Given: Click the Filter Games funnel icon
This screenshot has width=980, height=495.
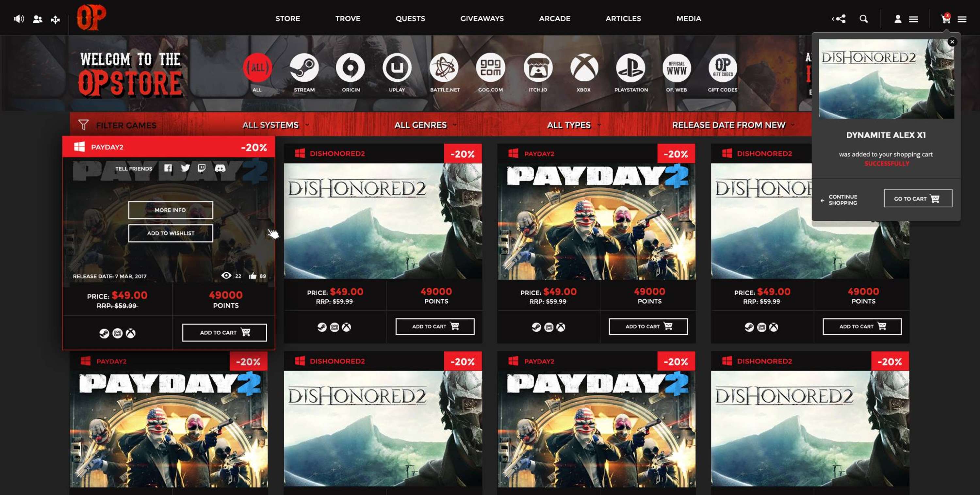Looking at the screenshot, I should 83,125.
